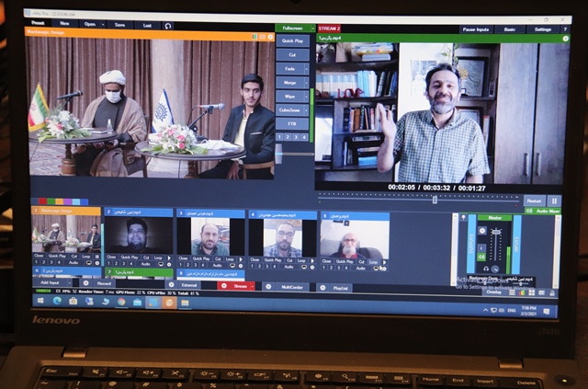Click the Cut transition button

(291, 54)
